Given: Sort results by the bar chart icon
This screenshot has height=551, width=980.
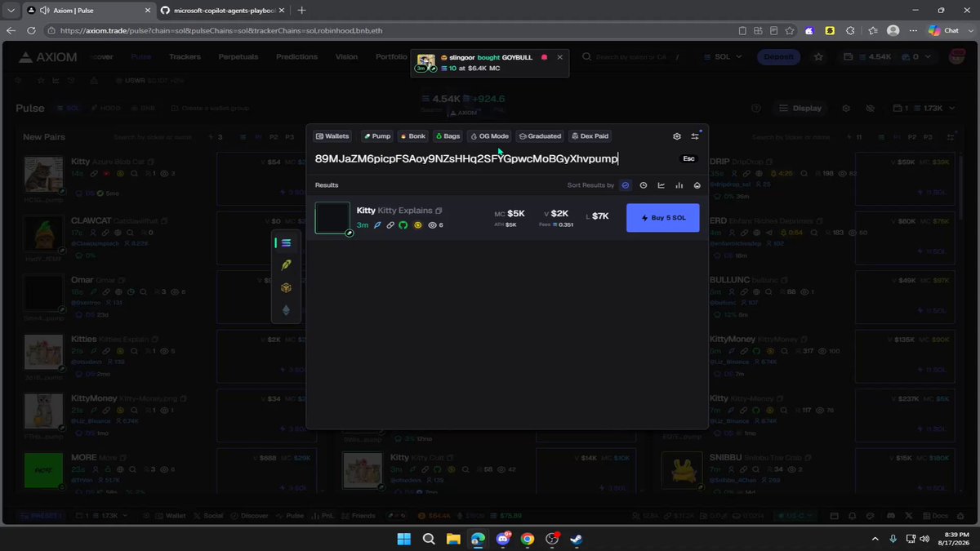Looking at the screenshot, I should click(679, 185).
